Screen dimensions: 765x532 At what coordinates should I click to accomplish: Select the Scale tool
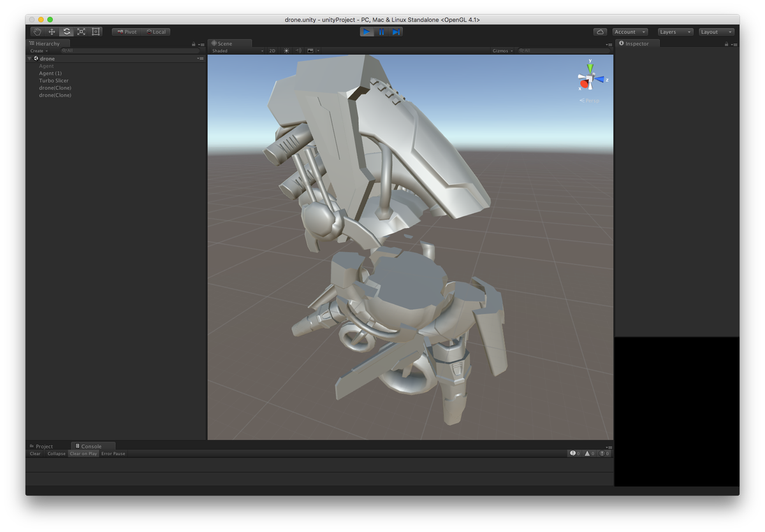81,32
